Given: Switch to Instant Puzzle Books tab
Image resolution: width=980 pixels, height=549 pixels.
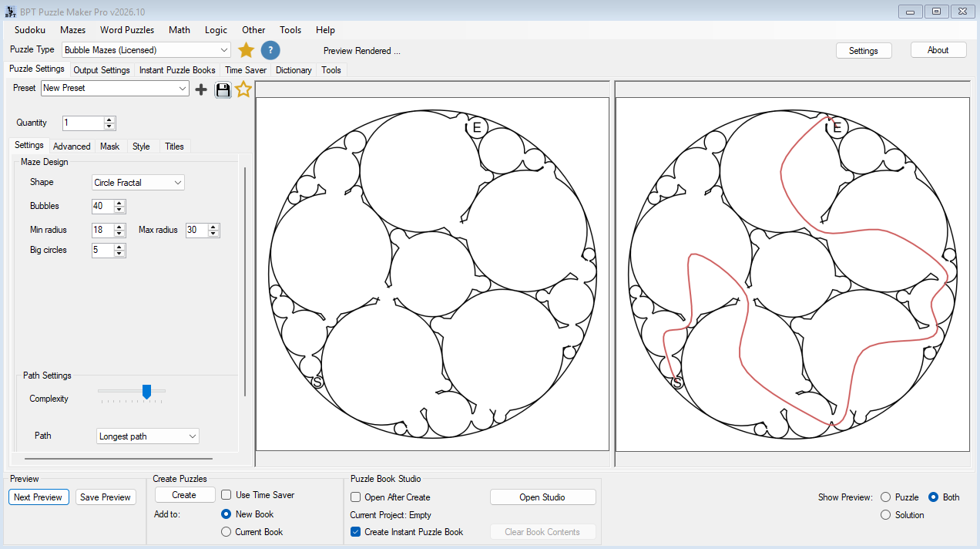Looking at the screenshot, I should tap(177, 70).
